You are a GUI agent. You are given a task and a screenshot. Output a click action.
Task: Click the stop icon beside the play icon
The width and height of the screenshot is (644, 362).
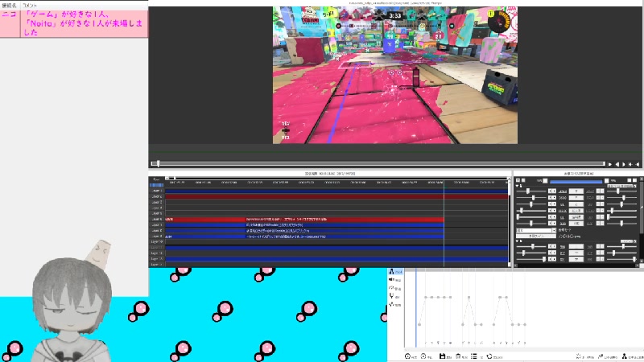click(424, 356)
